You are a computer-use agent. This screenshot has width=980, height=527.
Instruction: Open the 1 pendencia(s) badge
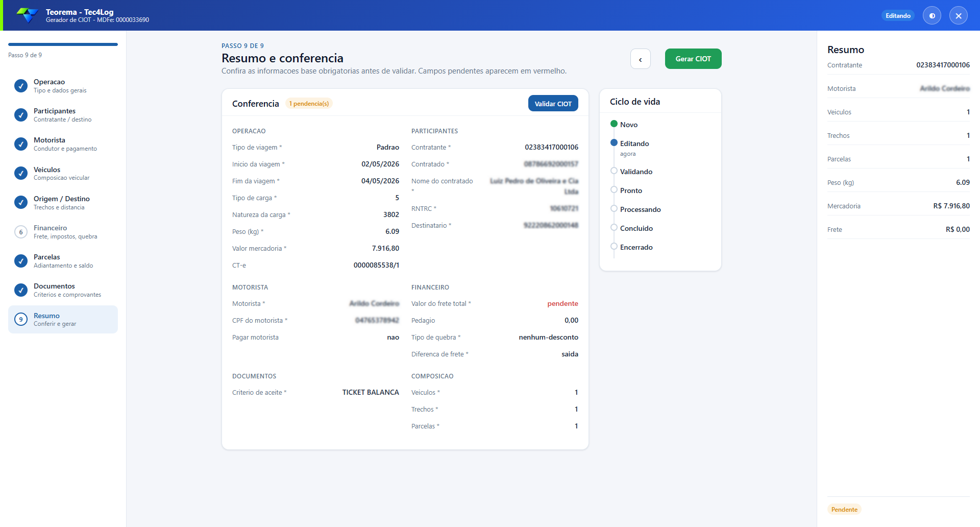(x=309, y=104)
